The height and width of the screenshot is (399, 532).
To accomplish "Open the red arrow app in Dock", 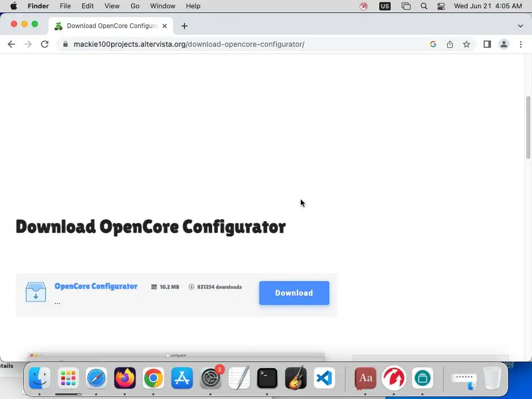I will [394, 378].
